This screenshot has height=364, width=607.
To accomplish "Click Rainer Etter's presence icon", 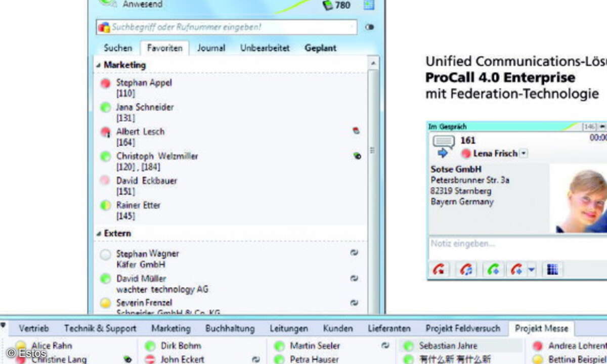I will tap(105, 206).
